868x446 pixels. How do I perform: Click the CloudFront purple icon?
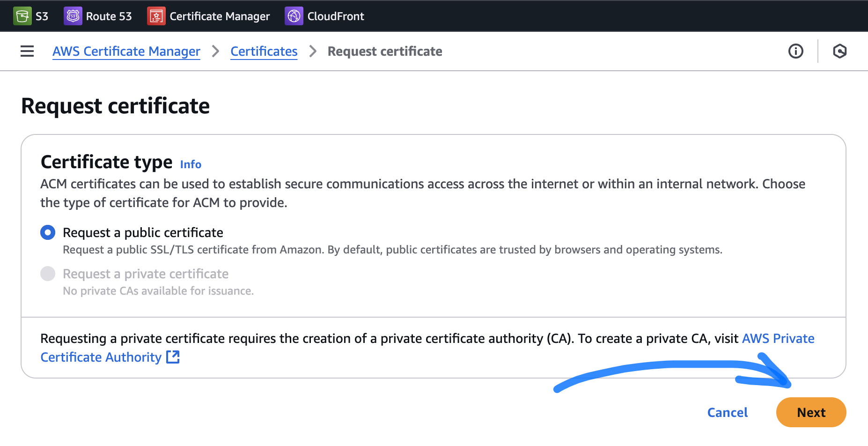click(294, 16)
